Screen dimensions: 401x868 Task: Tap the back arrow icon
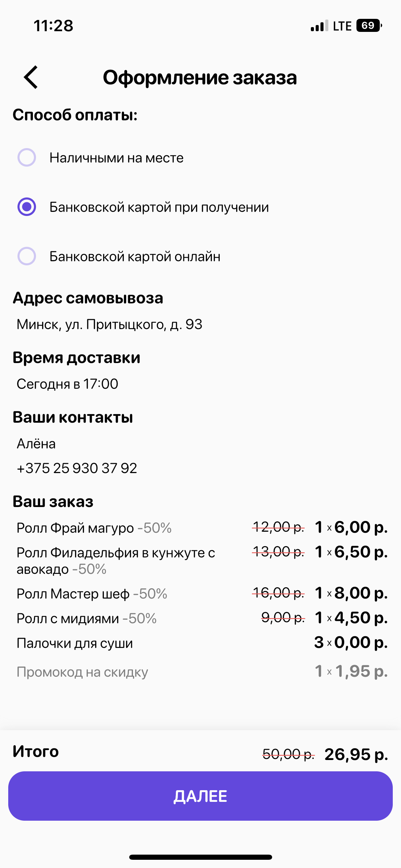(31, 77)
